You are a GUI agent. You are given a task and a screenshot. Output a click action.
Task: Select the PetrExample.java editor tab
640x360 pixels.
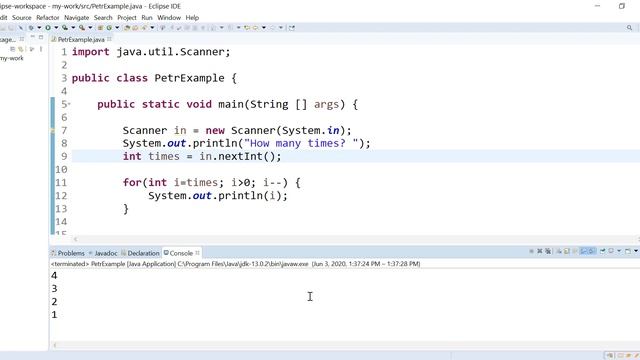[x=81, y=39]
